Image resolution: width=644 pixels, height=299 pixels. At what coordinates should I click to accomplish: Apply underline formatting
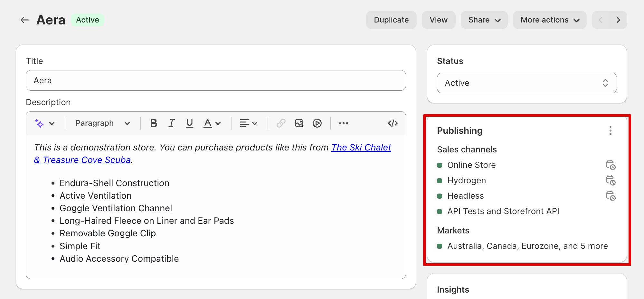point(190,123)
